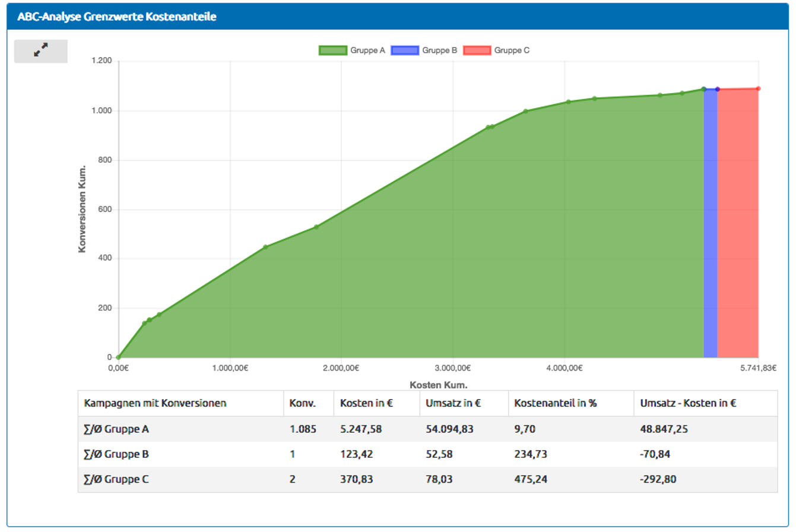Click the Kosten Kum. axis title
Image resolution: width=796 pixels, height=532 pixels.
pyautogui.click(x=438, y=385)
